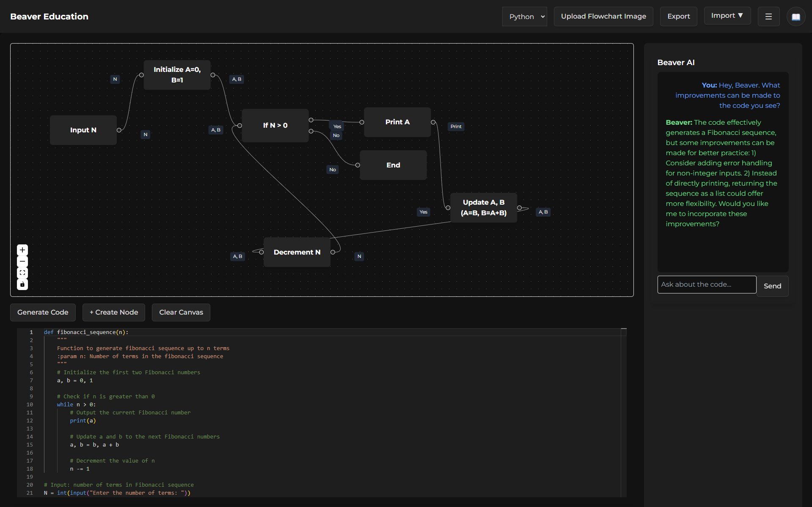Click the input handle of End node

coord(358,165)
